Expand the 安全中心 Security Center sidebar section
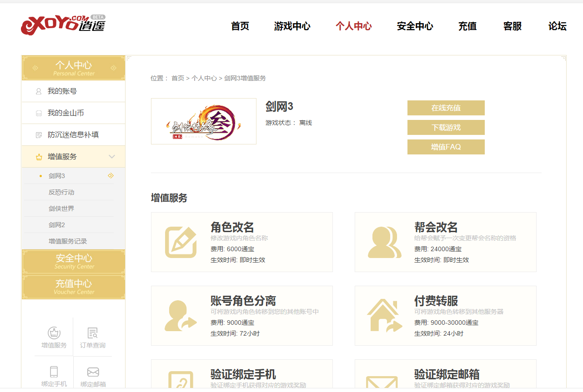The width and height of the screenshot is (583, 392). pyautogui.click(x=74, y=262)
